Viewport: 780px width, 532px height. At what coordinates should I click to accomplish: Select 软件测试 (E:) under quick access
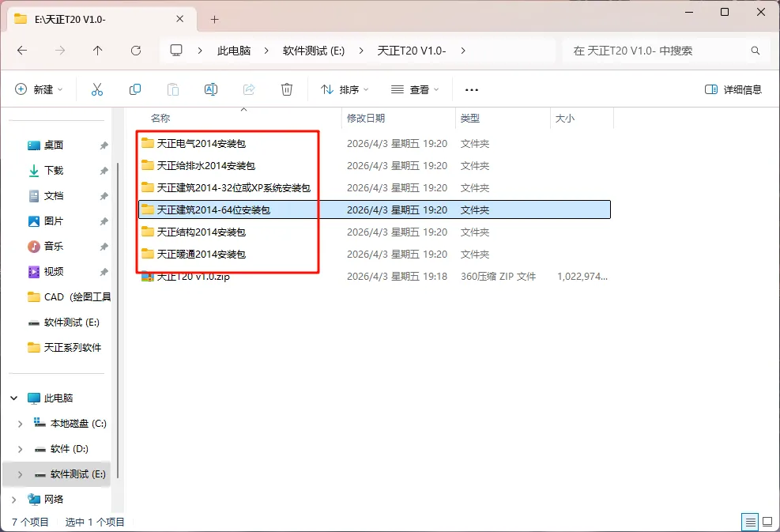pos(64,323)
